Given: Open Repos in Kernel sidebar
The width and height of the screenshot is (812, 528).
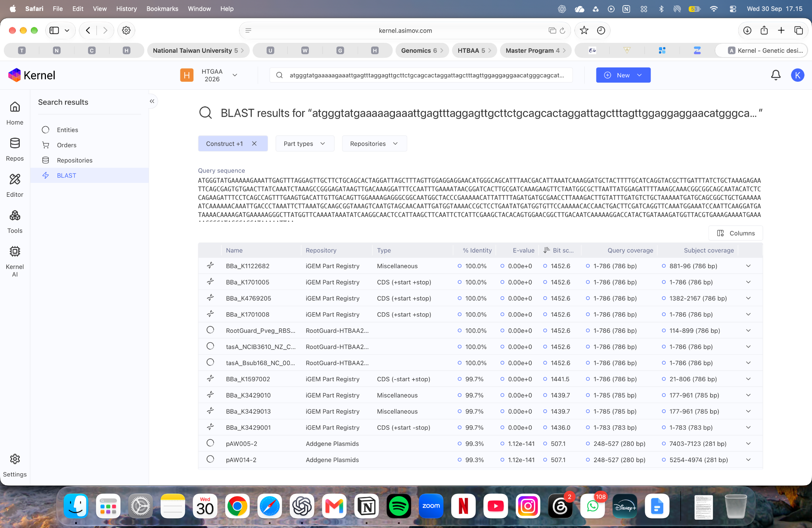Looking at the screenshot, I should click(15, 149).
